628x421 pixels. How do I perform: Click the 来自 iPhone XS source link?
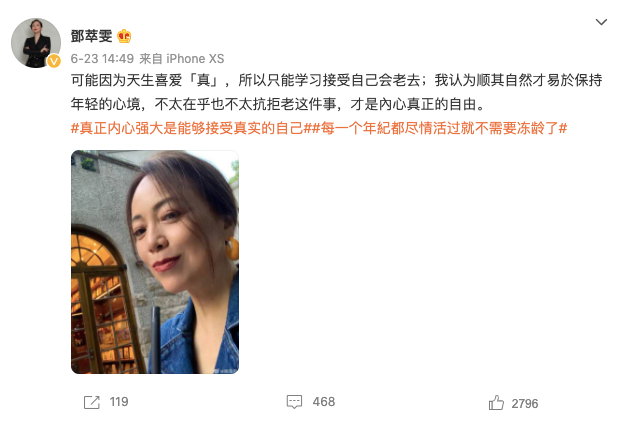click(x=181, y=59)
